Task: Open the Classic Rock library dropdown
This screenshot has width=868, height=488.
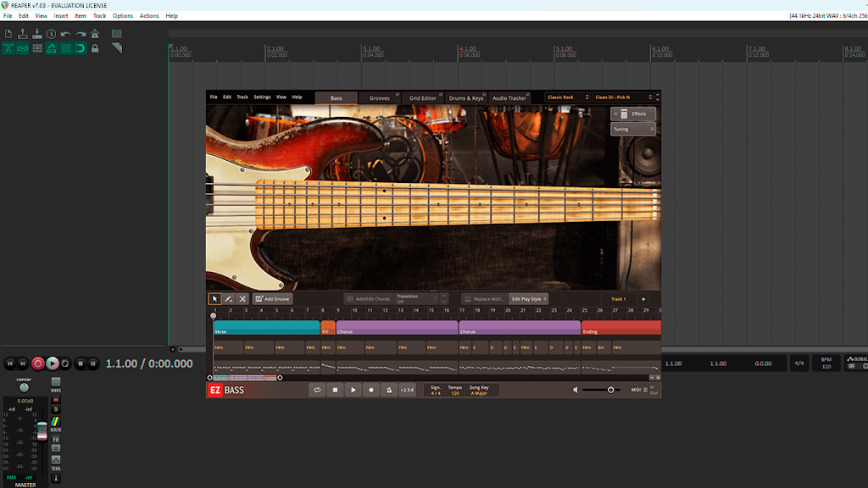Action: [567, 97]
